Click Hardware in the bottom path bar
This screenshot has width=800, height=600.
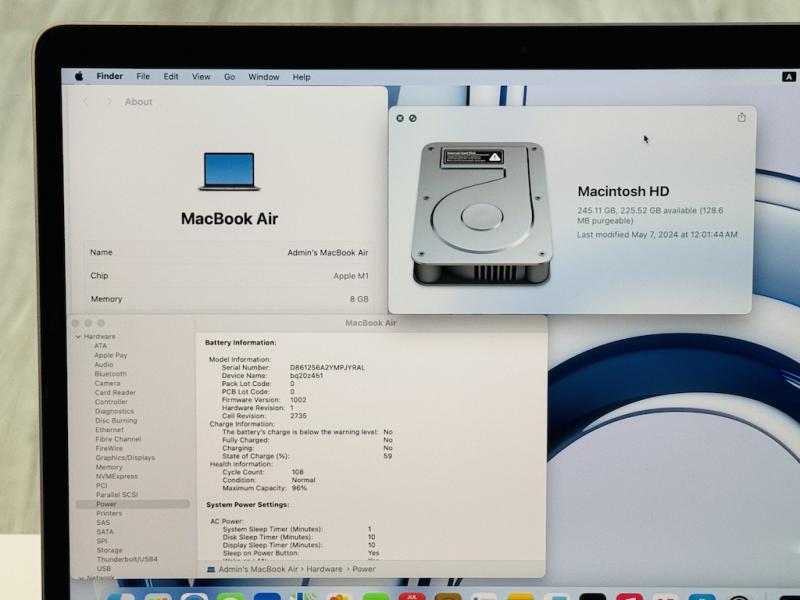click(324, 569)
